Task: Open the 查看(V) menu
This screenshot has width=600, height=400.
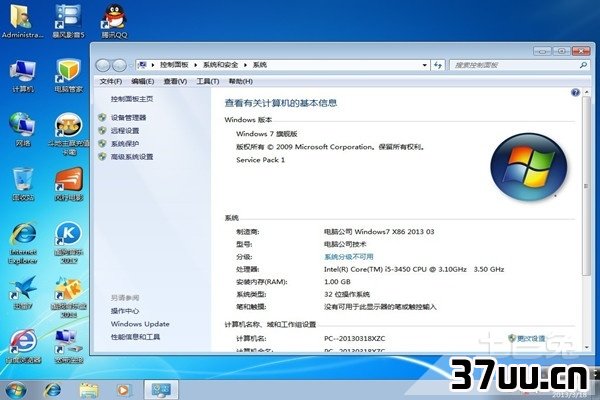Action: pyautogui.click(x=175, y=81)
